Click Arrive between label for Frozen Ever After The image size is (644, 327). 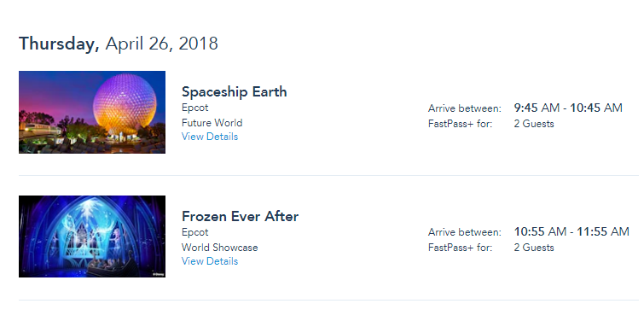coord(465,232)
